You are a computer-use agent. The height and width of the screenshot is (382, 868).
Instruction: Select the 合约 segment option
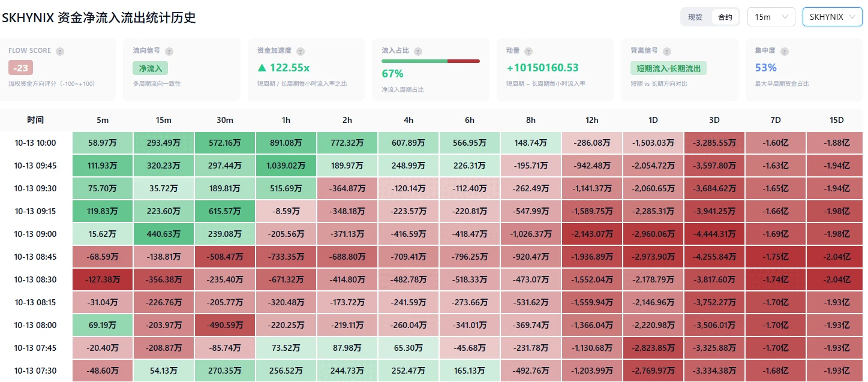[725, 17]
